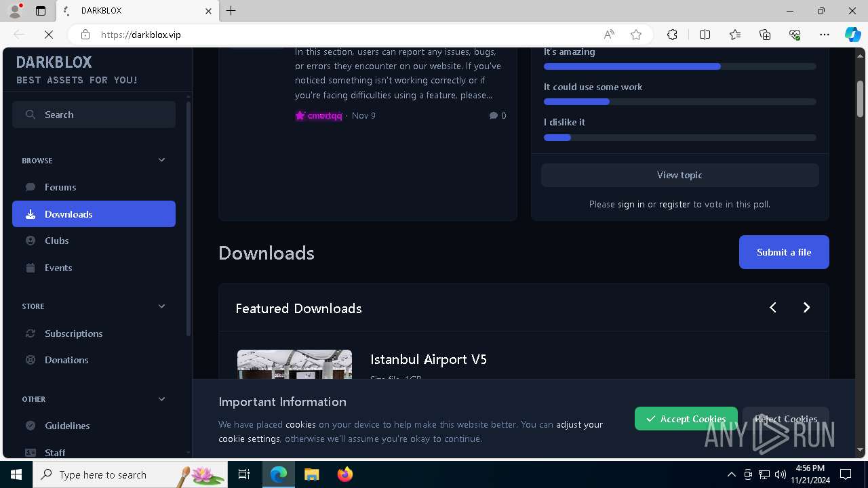868x488 pixels.
Task: Click the View topic button
Action: (679, 175)
